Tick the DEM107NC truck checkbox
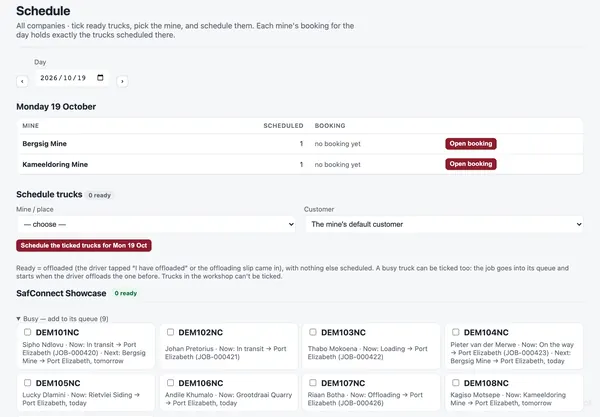The width and height of the screenshot is (600, 417). 313,383
